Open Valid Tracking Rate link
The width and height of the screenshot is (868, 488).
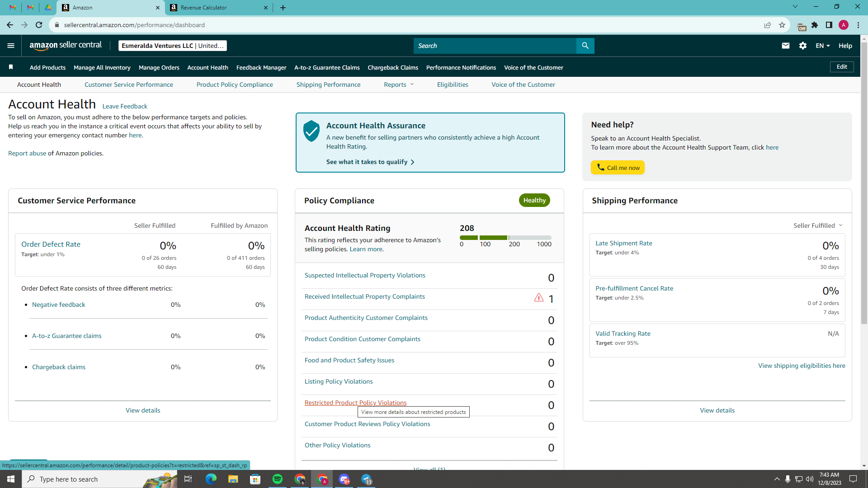pyautogui.click(x=623, y=333)
